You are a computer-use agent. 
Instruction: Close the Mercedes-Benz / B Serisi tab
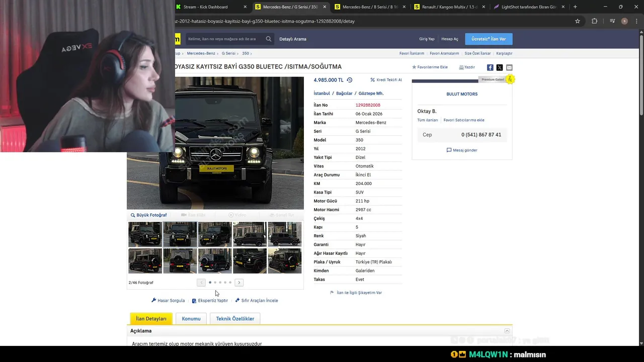[404, 7]
